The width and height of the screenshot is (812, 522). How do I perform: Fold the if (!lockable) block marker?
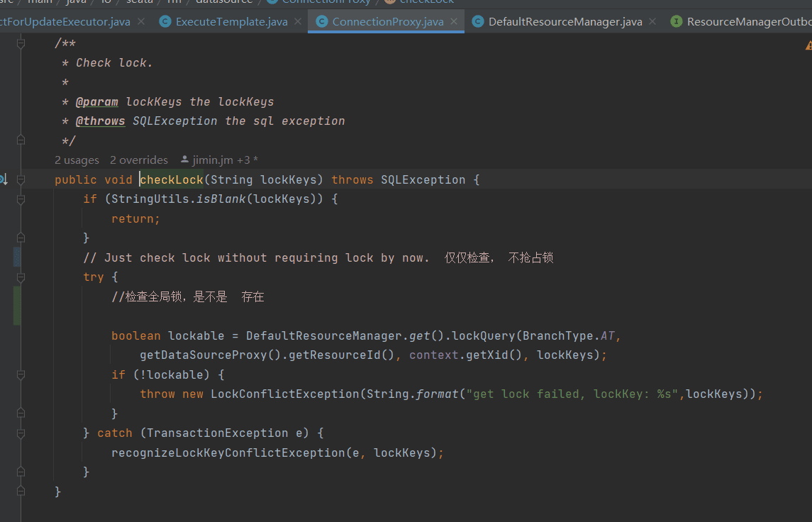[21, 374]
